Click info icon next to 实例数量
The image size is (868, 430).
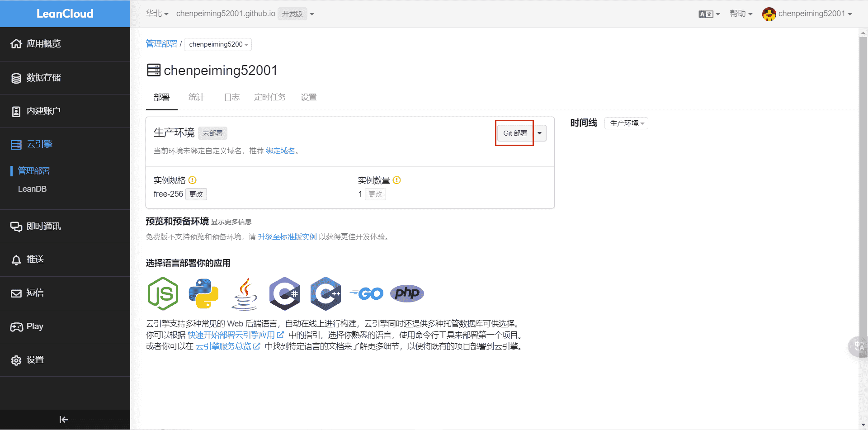tap(397, 180)
